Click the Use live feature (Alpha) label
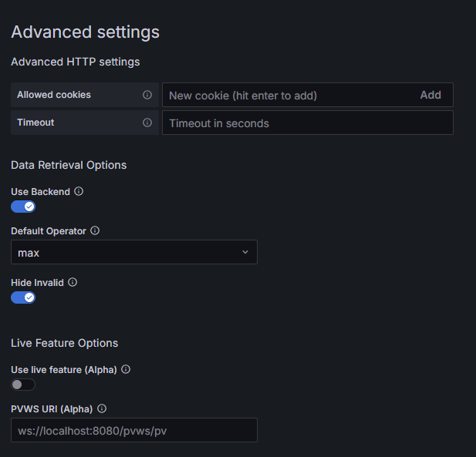Viewport: 476px width, 457px height. [64, 370]
